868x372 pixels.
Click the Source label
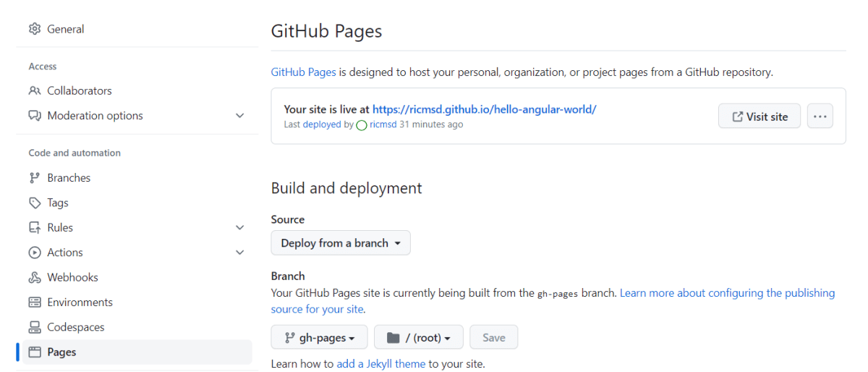[288, 219]
